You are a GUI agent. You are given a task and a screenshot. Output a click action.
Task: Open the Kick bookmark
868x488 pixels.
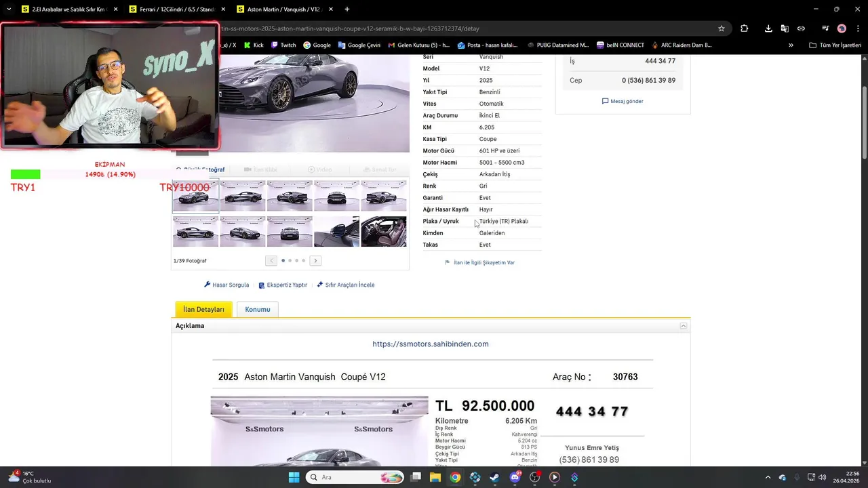pyautogui.click(x=254, y=45)
